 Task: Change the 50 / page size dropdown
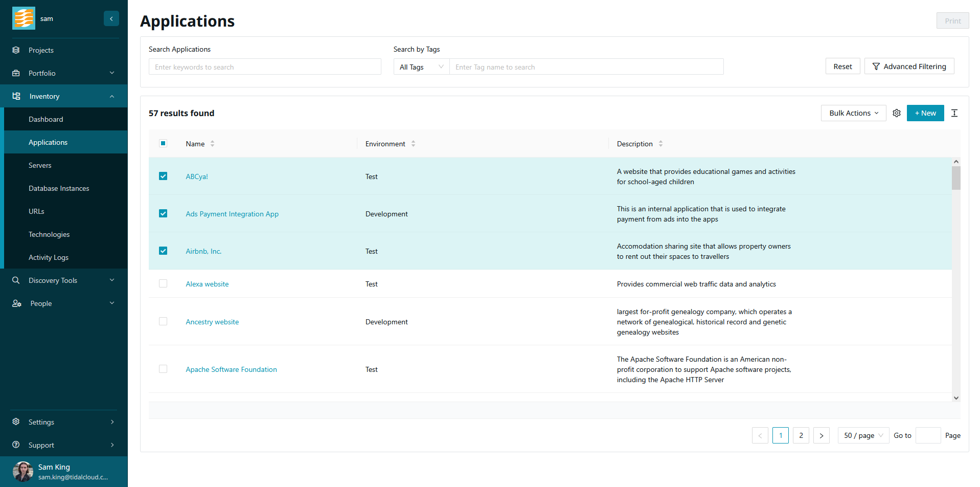[x=863, y=435]
